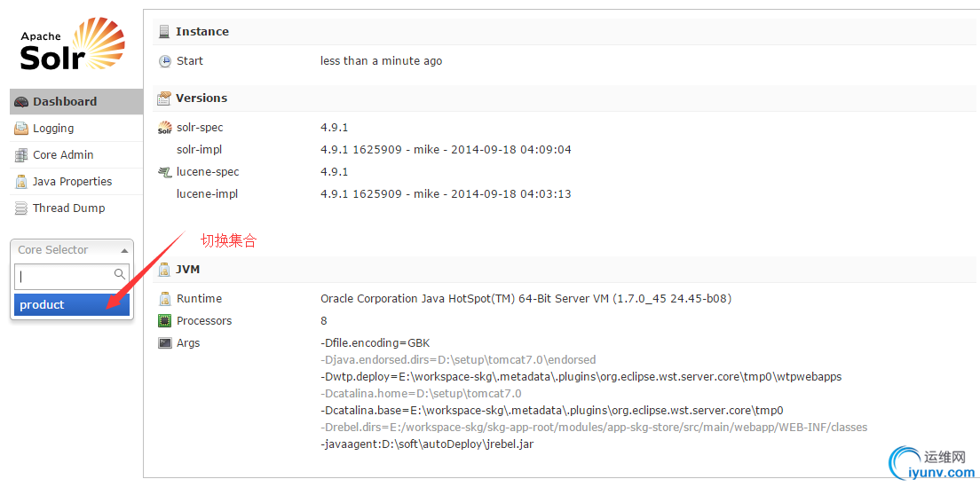Click solr-impl value ending 04:09:04
The height and width of the screenshot is (487, 980).
[446, 150]
